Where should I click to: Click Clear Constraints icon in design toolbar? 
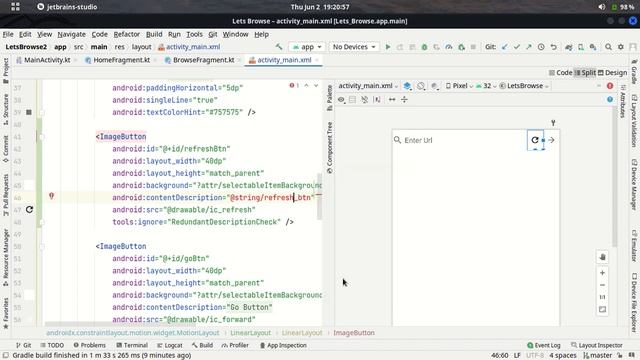tap(364, 99)
